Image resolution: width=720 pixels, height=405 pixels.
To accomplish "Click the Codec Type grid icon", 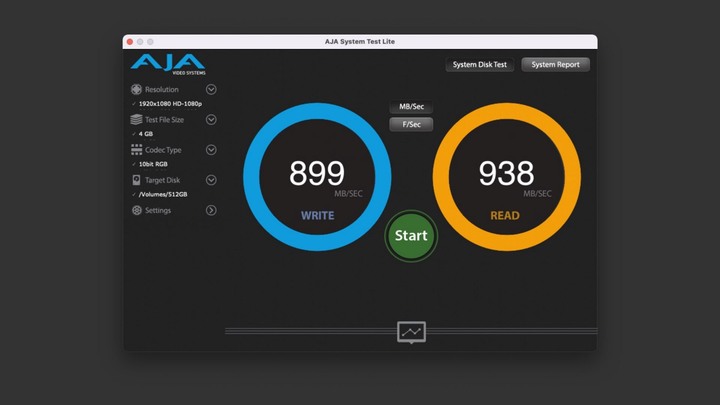I will coord(136,150).
